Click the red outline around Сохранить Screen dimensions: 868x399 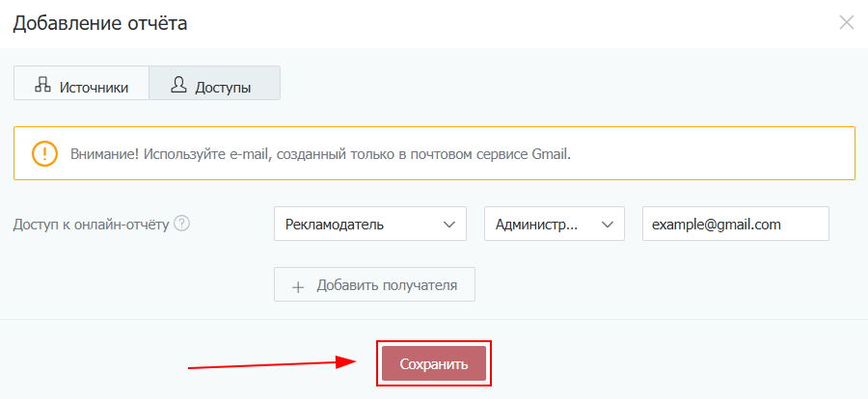click(x=434, y=341)
